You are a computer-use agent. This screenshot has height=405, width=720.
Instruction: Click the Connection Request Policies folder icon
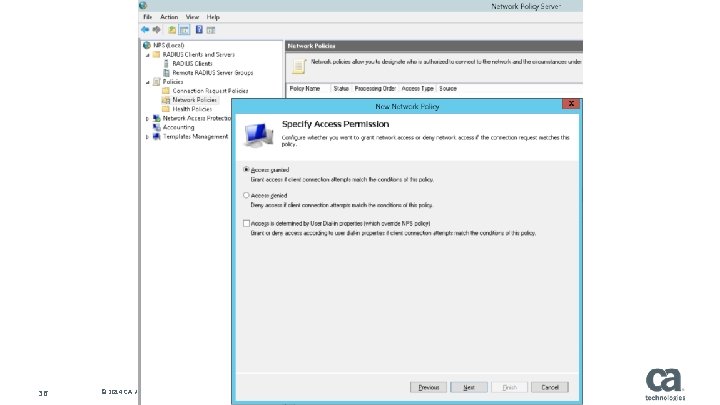(x=166, y=91)
